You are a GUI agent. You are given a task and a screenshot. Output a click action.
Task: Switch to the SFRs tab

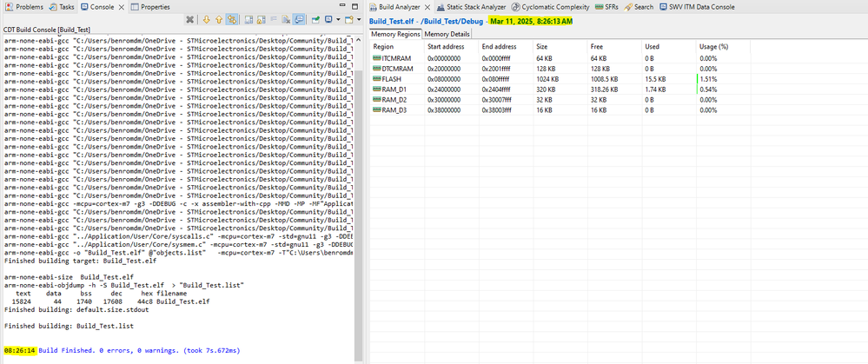[x=606, y=7]
